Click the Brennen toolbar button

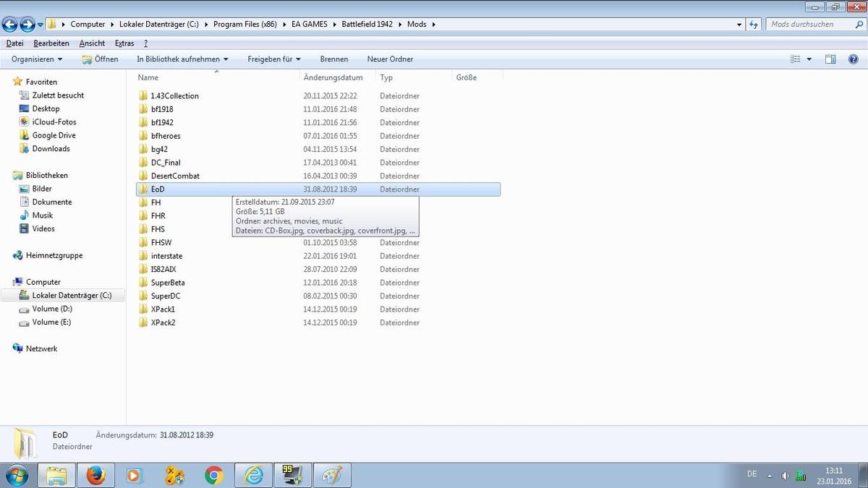[x=333, y=59]
